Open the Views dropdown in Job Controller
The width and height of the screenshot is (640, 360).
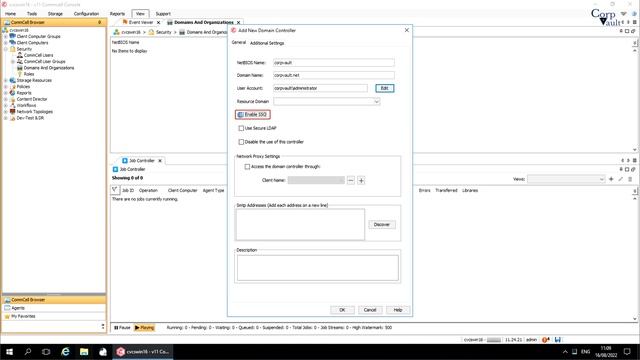601,179
